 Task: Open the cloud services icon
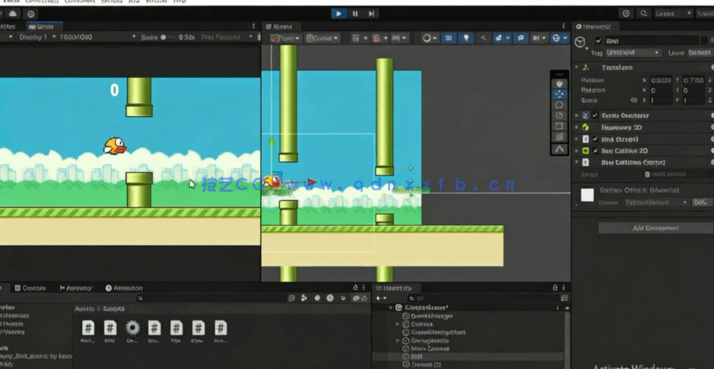[14, 14]
